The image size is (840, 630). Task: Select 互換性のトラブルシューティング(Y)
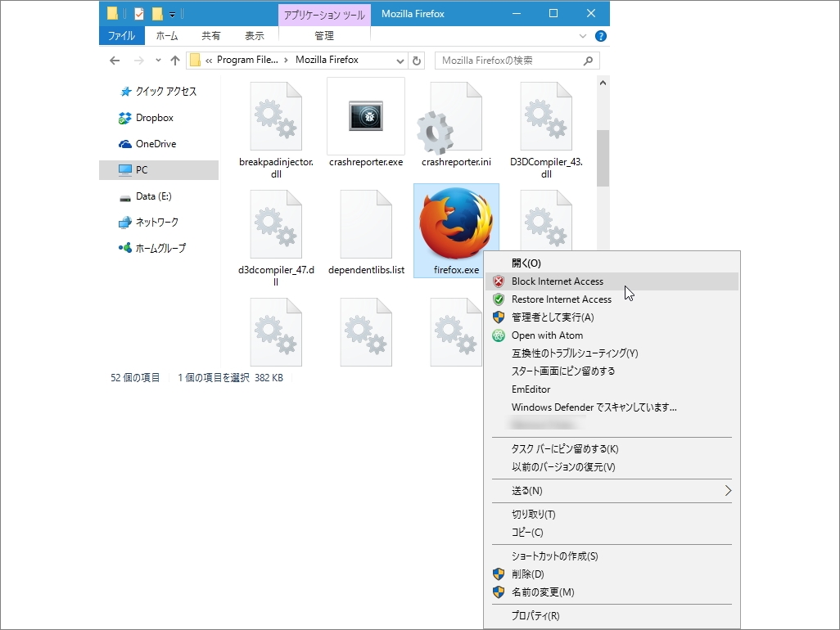point(612,353)
